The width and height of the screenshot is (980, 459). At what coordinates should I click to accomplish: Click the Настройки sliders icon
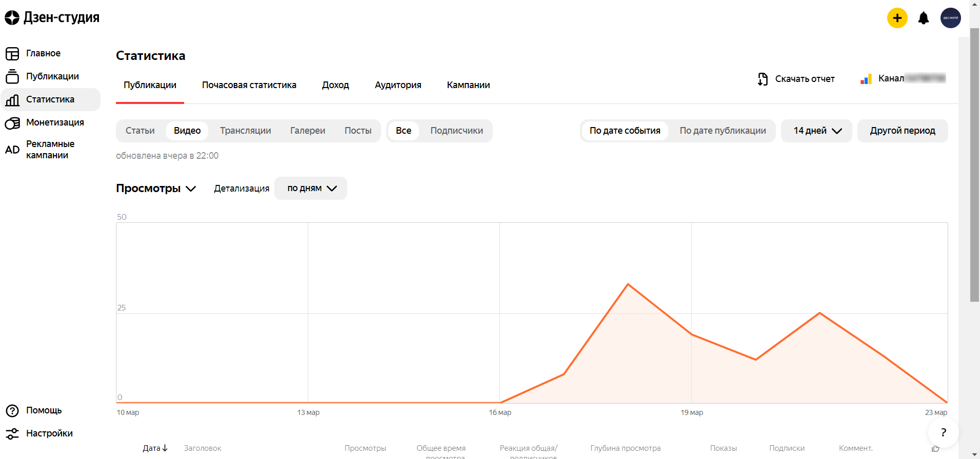(x=12, y=434)
